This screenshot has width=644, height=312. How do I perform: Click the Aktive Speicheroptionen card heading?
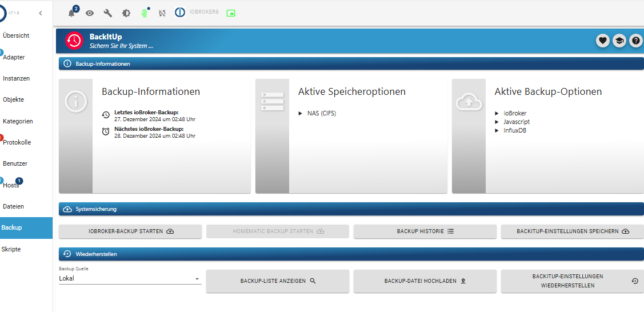352,91
